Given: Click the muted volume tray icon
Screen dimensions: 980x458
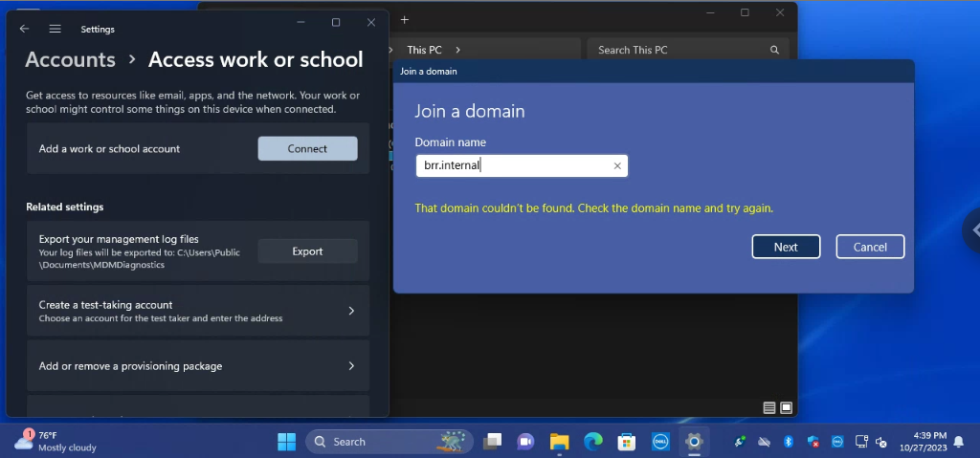Looking at the screenshot, I should point(881,442).
